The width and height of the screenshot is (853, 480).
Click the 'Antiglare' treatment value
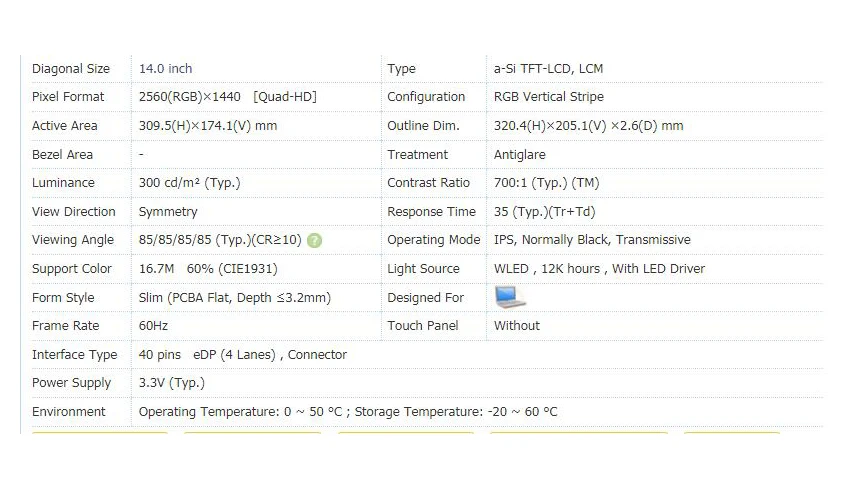(x=520, y=155)
